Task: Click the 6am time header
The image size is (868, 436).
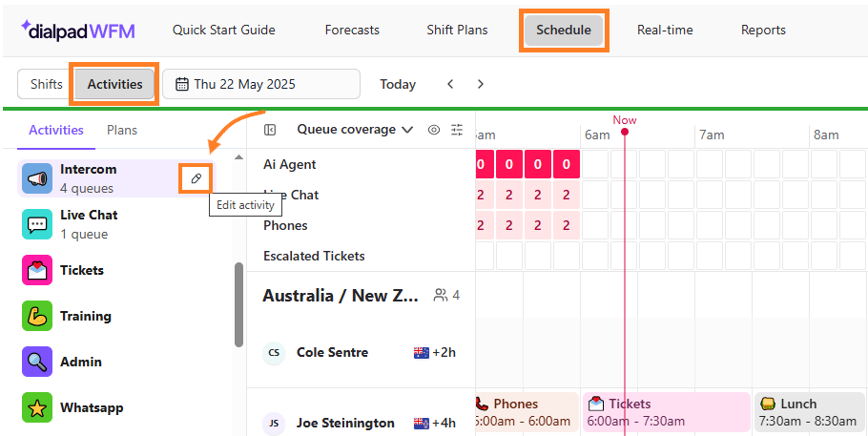Action: click(597, 135)
